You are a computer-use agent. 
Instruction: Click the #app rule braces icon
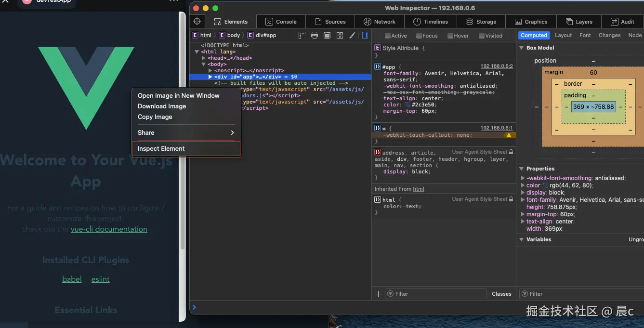[378, 67]
